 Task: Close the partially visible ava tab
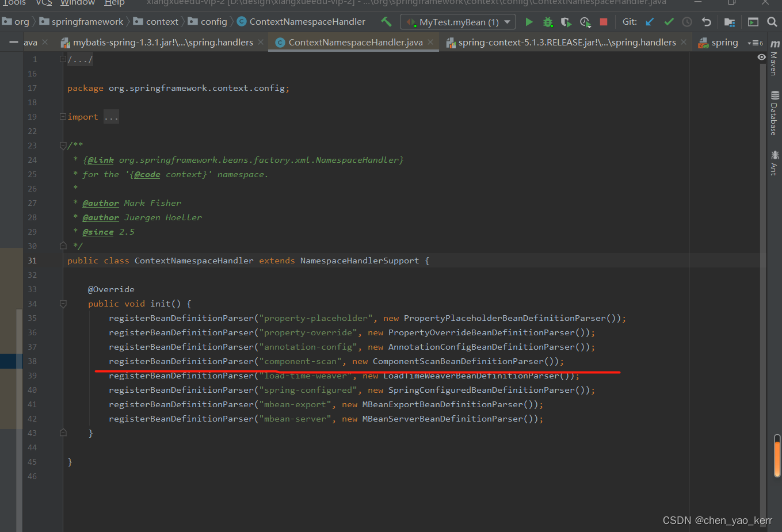[x=45, y=42]
